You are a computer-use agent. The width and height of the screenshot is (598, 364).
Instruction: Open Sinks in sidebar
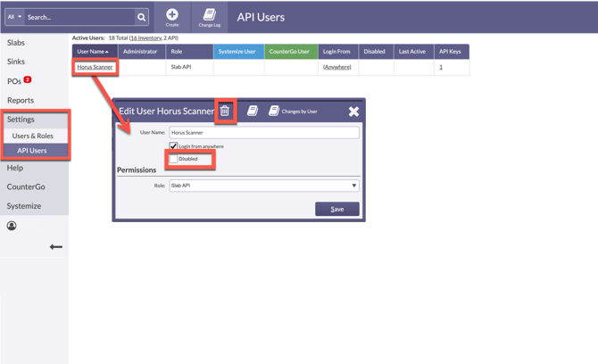pos(16,62)
